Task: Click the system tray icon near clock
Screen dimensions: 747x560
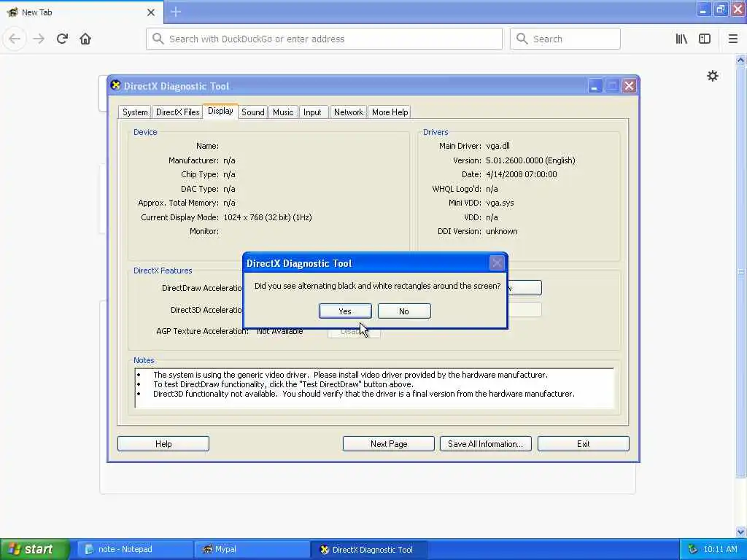Action: tap(692, 549)
